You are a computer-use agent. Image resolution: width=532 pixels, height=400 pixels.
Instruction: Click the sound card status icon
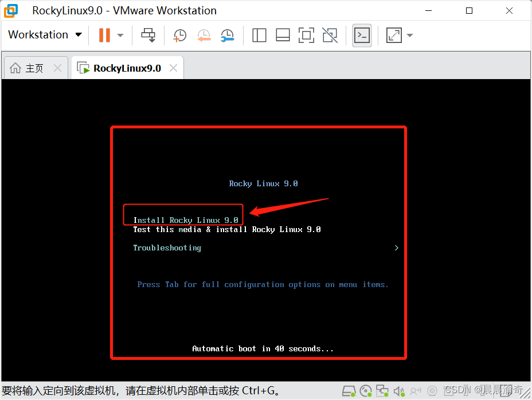coord(399,391)
